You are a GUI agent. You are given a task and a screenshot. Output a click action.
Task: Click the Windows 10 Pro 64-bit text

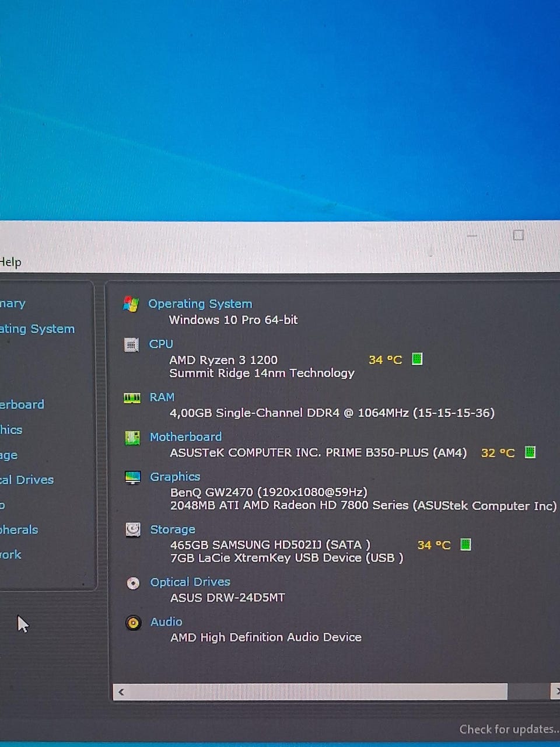[233, 320]
